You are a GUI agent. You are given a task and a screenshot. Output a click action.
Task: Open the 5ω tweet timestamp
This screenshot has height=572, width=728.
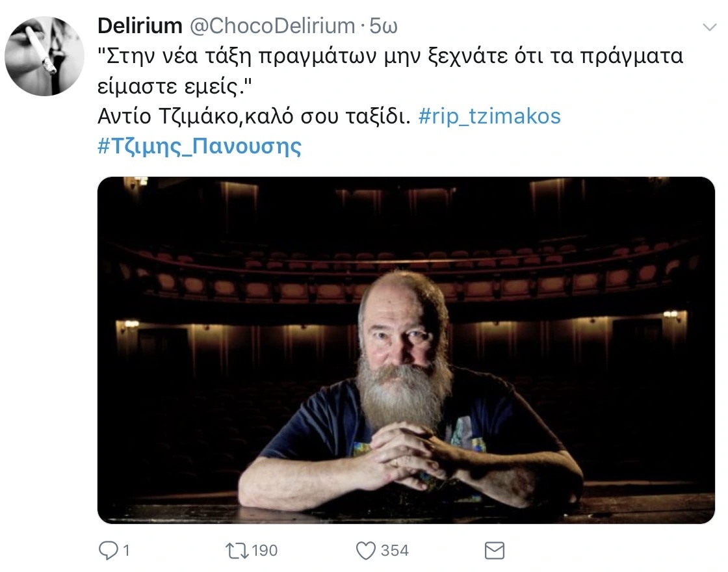pyautogui.click(x=383, y=27)
